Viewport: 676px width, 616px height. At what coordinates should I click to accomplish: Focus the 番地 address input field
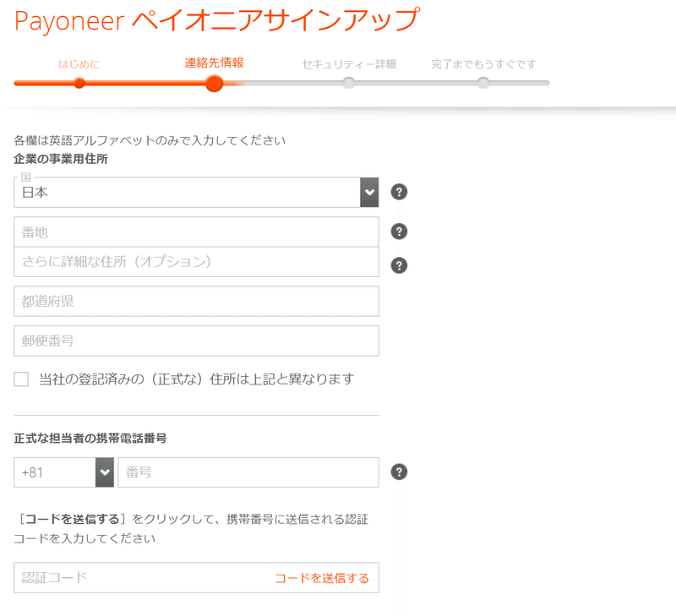196,232
